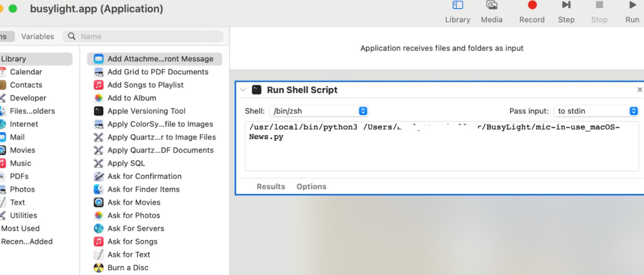Click the Run Shell Script title bar
The width and height of the screenshot is (644, 275).
(440, 90)
